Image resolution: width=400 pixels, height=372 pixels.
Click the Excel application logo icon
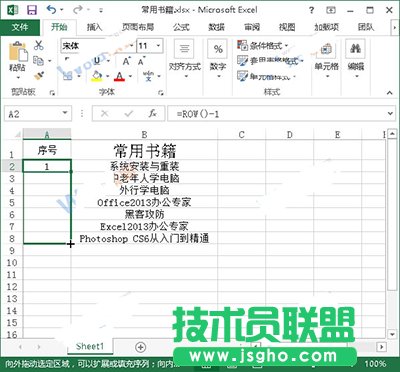point(13,10)
